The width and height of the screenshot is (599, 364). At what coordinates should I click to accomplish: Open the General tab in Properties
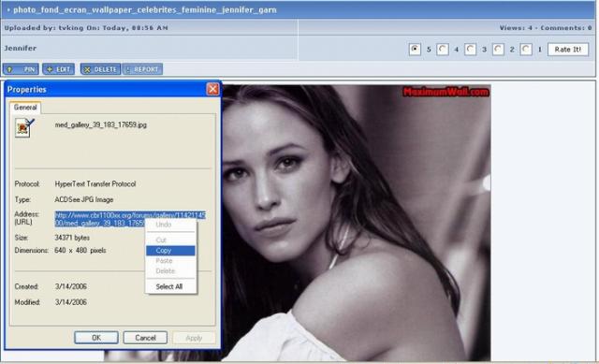pyautogui.click(x=25, y=108)
